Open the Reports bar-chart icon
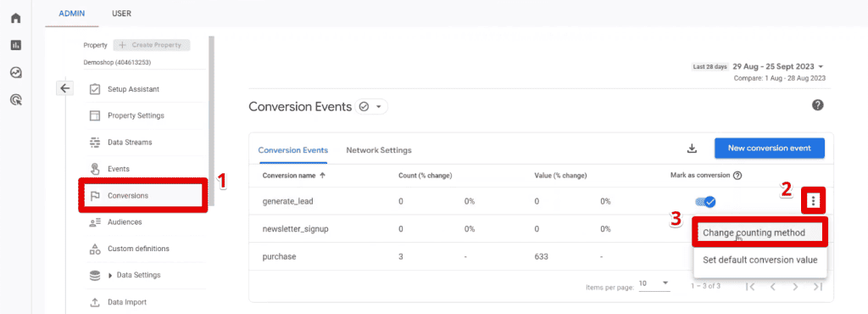The image size is (868, 314). coord(16,46)
